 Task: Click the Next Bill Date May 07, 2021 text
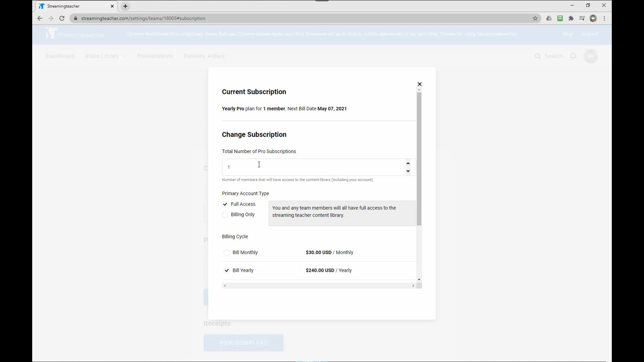(x=317, y=109)
